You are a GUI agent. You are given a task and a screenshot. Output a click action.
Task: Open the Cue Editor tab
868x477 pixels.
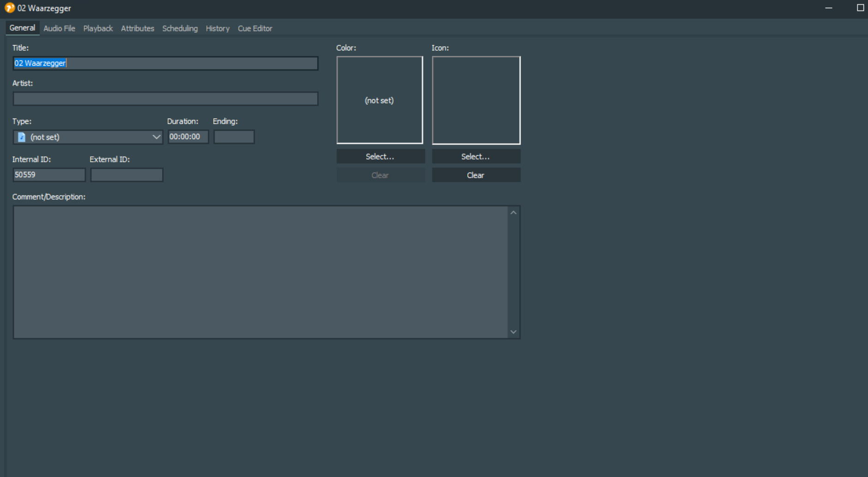tap(255, 28)
